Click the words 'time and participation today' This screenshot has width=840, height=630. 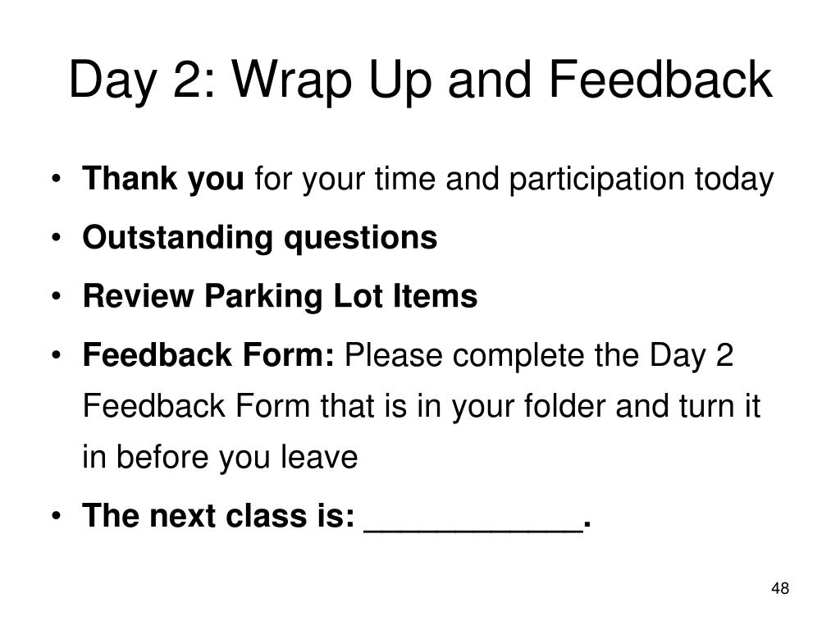coord(574,180)
